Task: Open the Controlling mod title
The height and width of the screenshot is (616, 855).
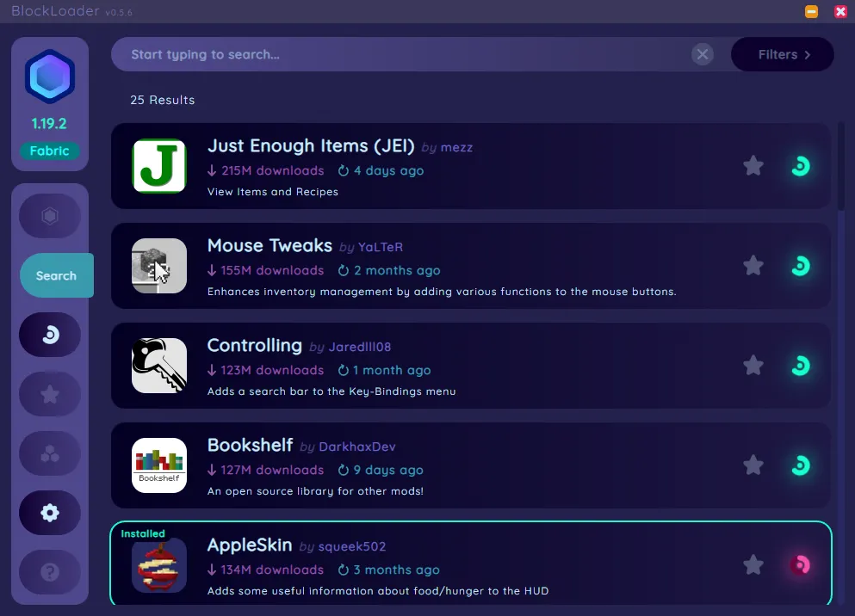Action: (255, 345)
